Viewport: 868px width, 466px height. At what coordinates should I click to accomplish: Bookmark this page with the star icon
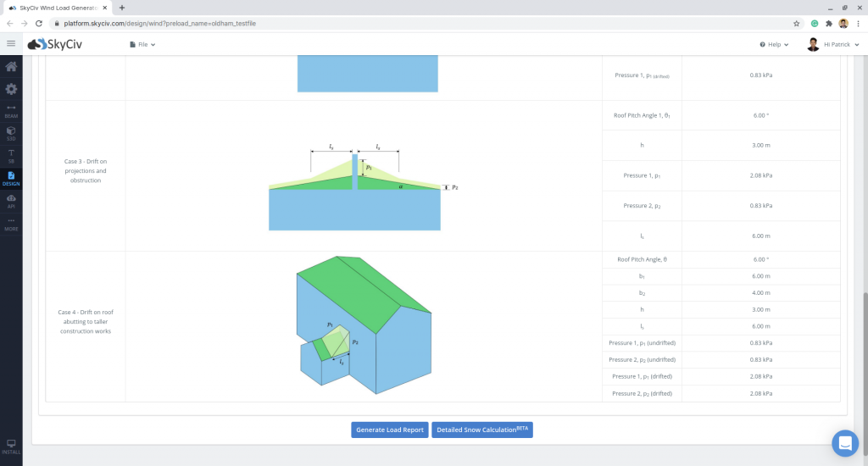(x=797, y=23)
